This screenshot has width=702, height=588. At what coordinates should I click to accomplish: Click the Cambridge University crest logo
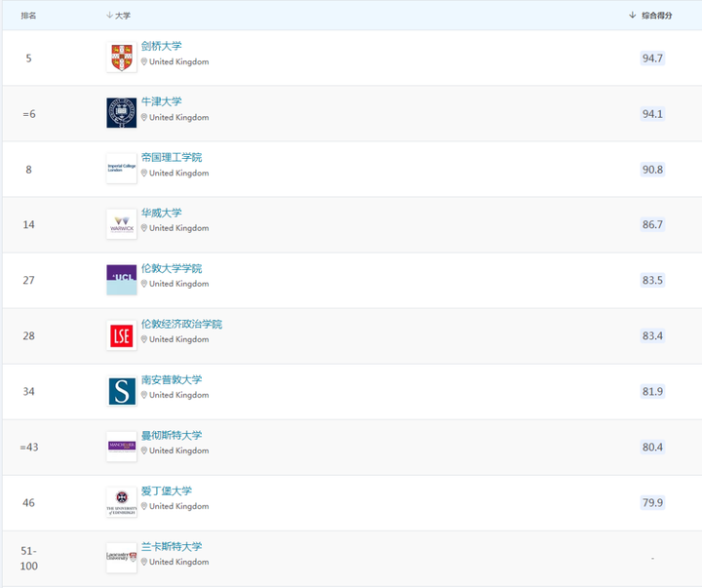point(121,58)
